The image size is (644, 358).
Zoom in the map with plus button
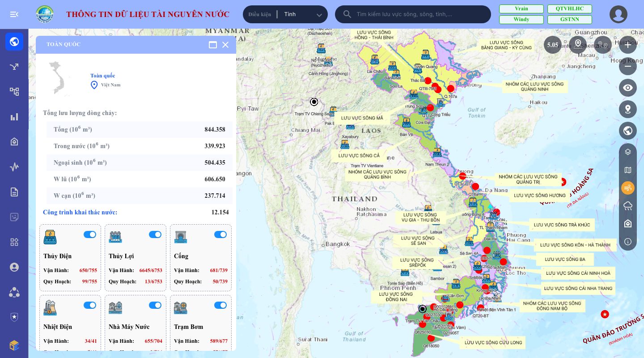coord(628,45)
